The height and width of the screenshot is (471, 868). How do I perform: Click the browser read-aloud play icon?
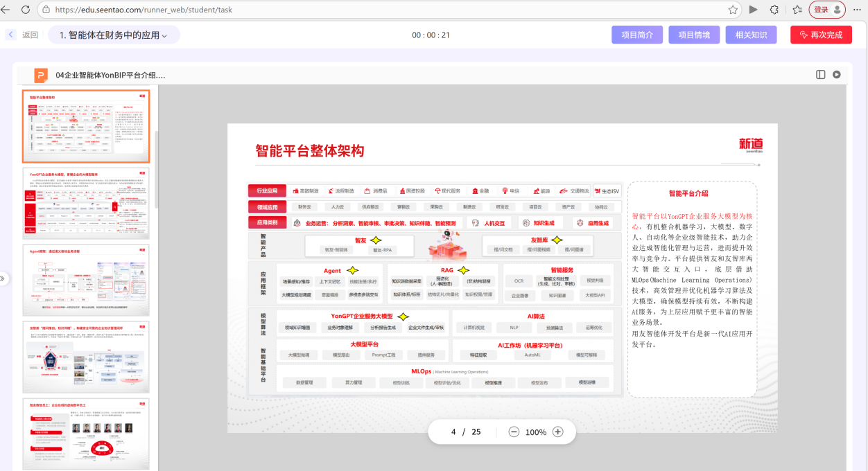pyautogui.click(x=753, y=10)
